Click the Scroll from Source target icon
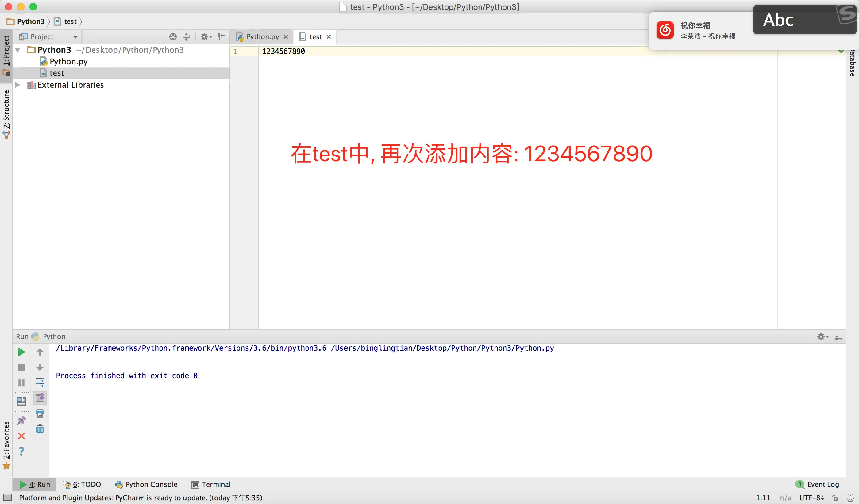This screenshot has width=859, height=504. (x=173, y=37)
